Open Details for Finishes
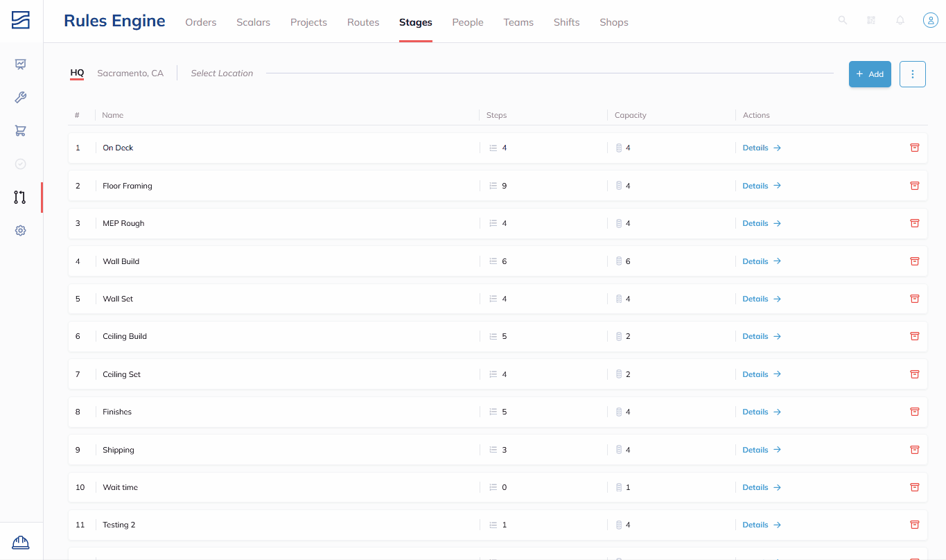946x560 pixels. pyautogui.click(x=762, y=412)
